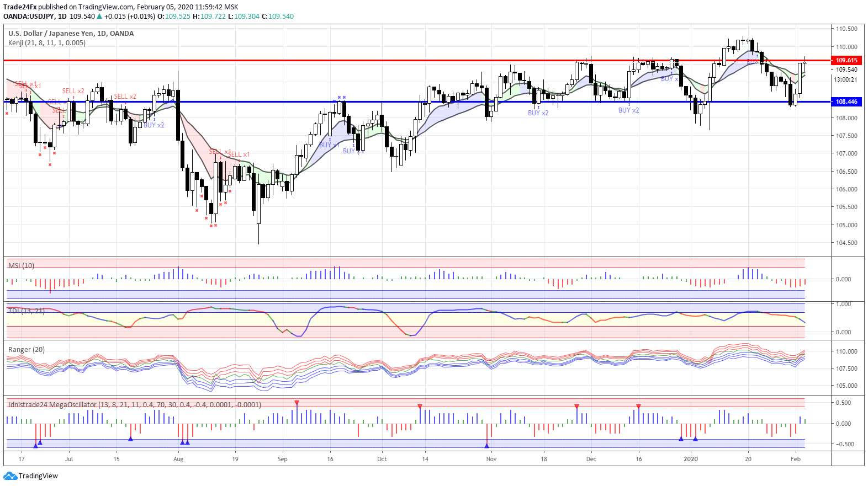
Task: Click the Kenji (21, 8, 11, 1, 0.005) indicator label
Action: (47, 42)
